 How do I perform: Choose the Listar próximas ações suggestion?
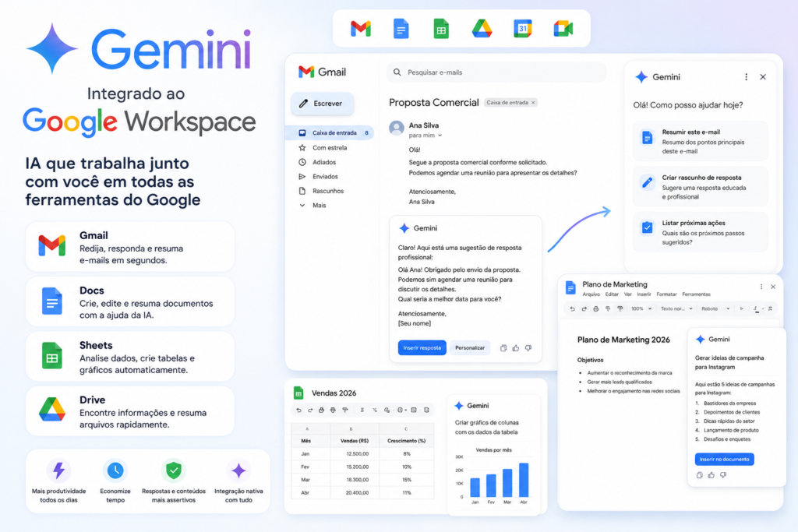701,232
